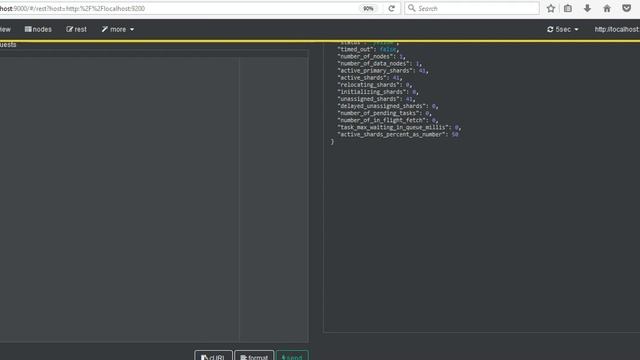
Task: Copy the request as cURL
Action: click(213, 356)
